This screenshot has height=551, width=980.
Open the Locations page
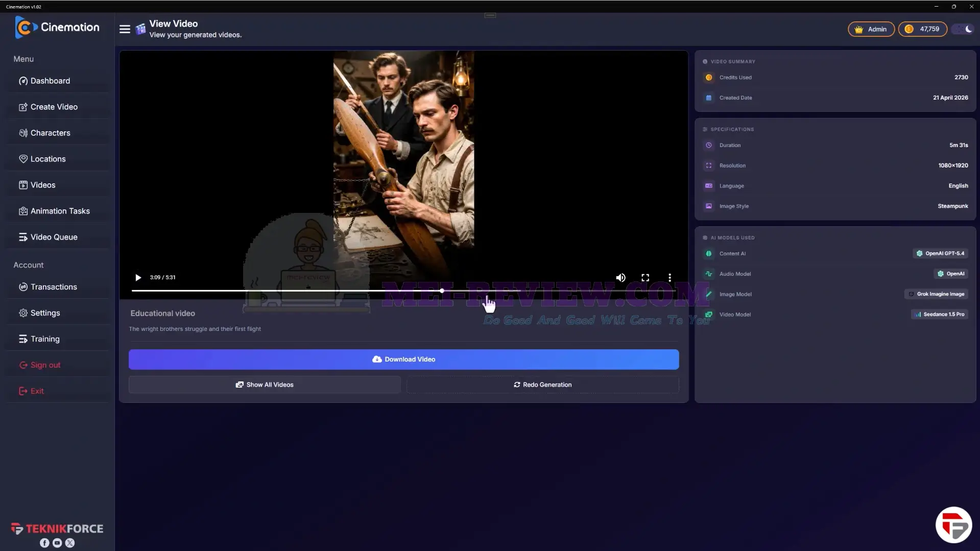coord(58,159)
